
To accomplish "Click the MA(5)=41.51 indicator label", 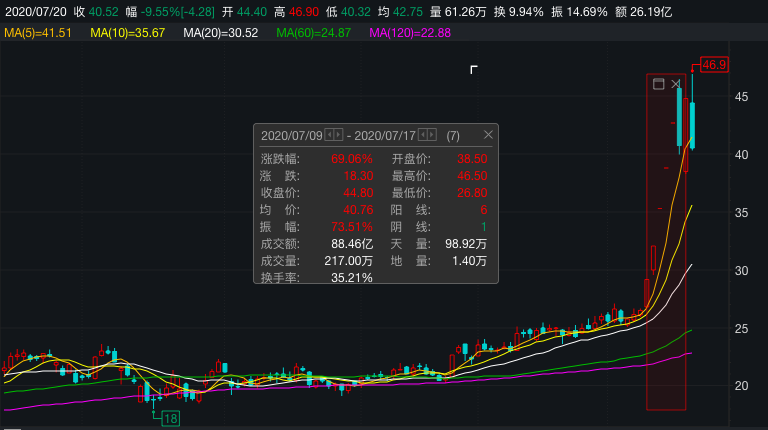I will tap(38, 33).
